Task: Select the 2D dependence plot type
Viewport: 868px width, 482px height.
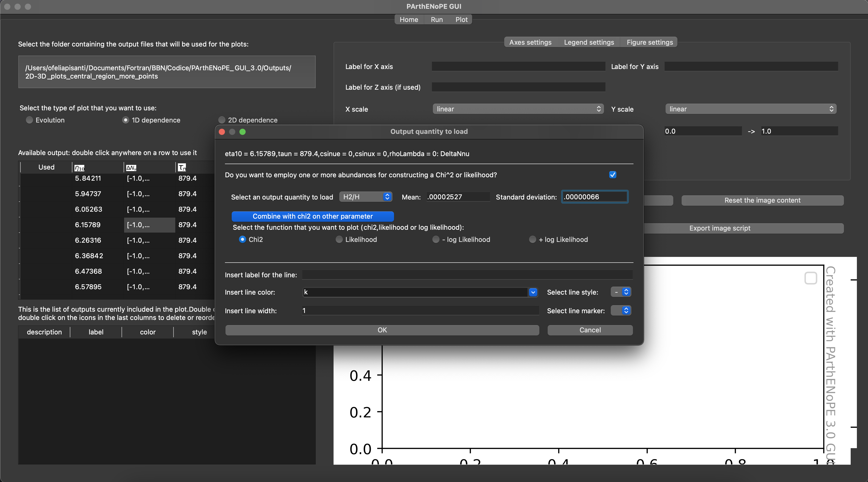Action: 222,120
